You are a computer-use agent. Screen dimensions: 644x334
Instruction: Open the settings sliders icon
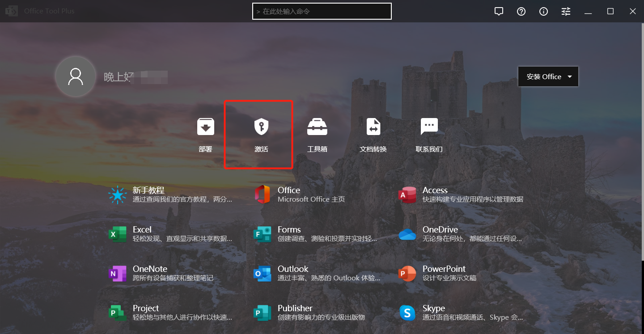[x=566, y=12]
